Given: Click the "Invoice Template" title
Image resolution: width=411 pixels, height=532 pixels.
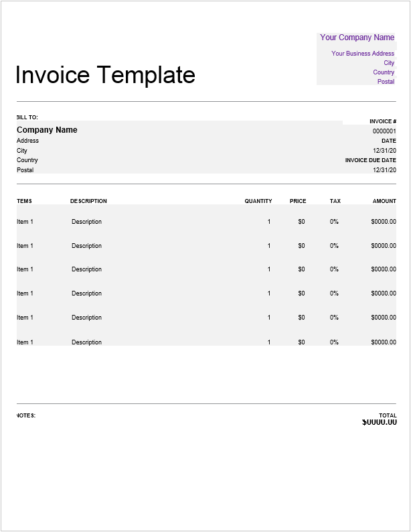Looking at the screenshot, I should 106,75.
